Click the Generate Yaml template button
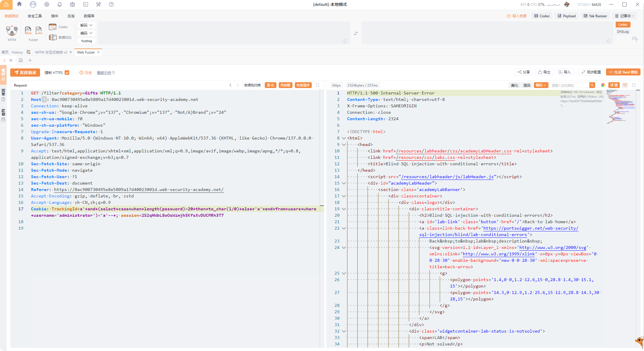The image size is (644, 351). click(x=623, y=72)
